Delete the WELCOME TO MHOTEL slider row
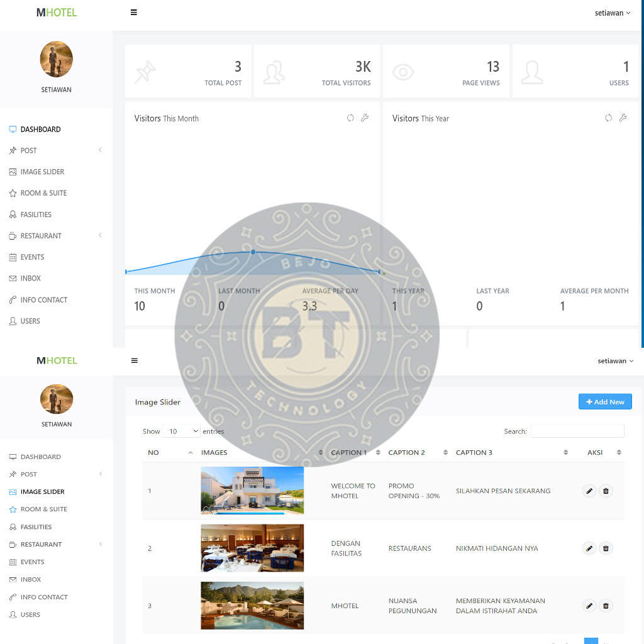The width and height of the screenshot is (644, 644). point(606,491)
